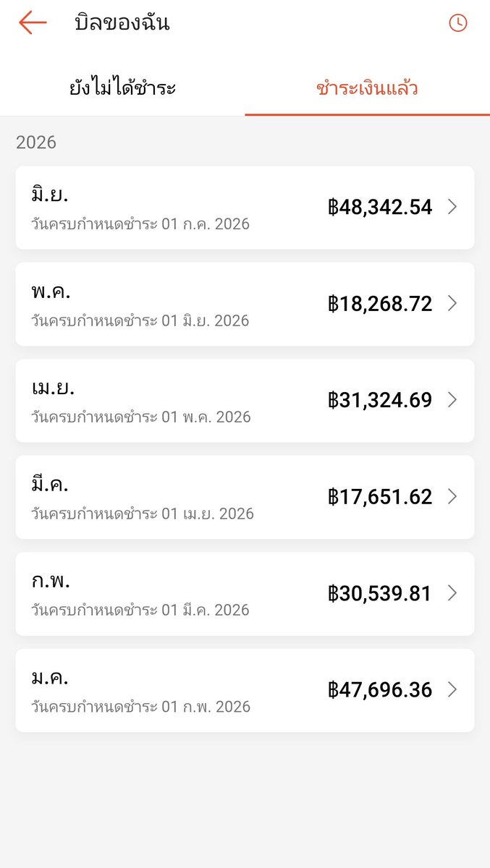Expand พ.ค. bill chevron arrow

[452, 304]
